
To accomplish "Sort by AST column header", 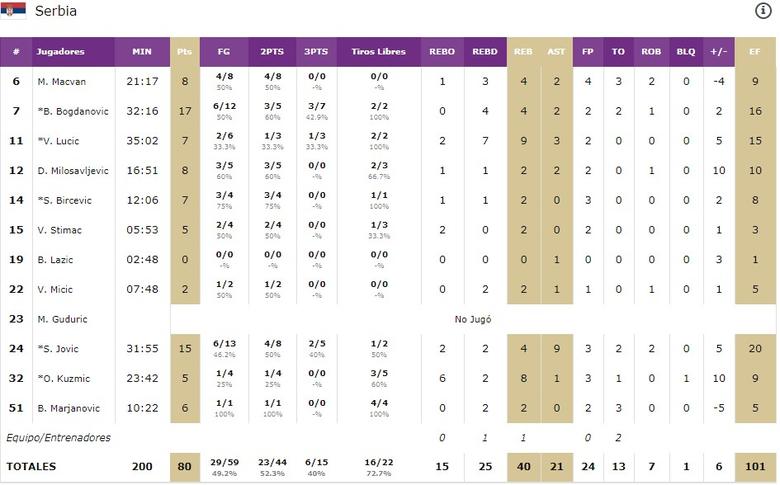I will tap(556, 51).
